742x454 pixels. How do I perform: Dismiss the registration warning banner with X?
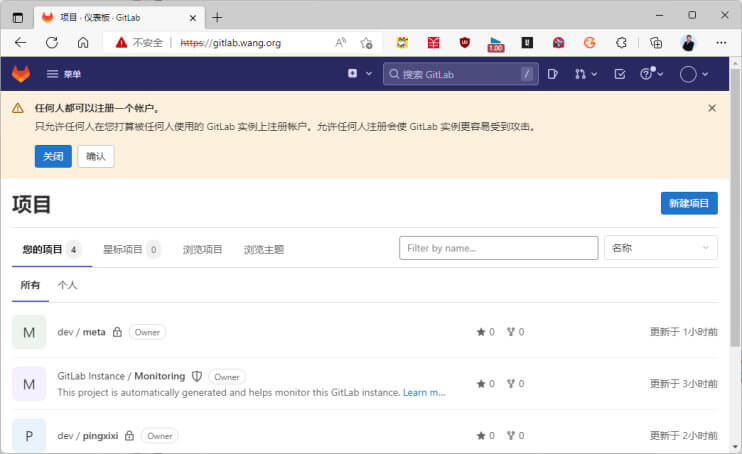coord(712,108)
